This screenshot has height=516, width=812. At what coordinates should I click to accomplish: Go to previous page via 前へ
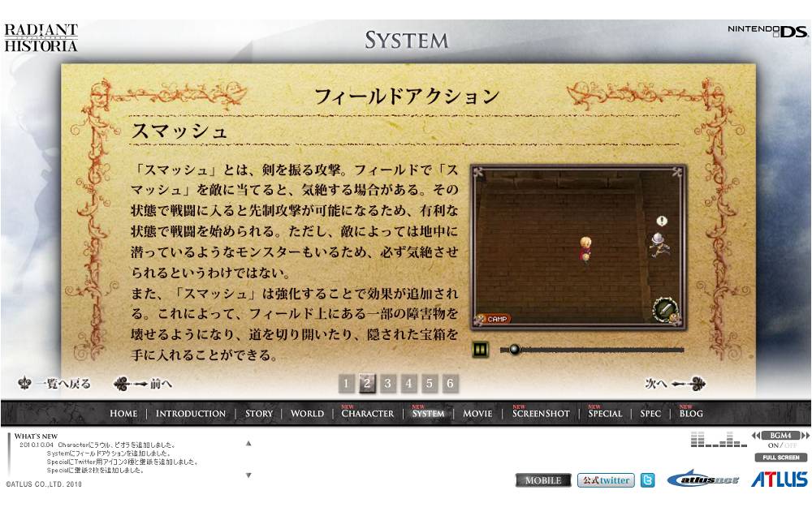(x=161, y=384)
